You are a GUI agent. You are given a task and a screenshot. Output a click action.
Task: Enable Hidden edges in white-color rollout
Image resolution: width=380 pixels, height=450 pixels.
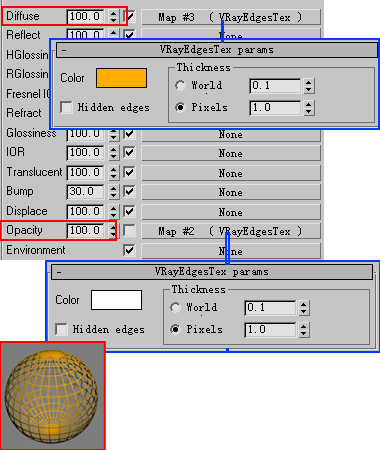[x=61, y=329]
